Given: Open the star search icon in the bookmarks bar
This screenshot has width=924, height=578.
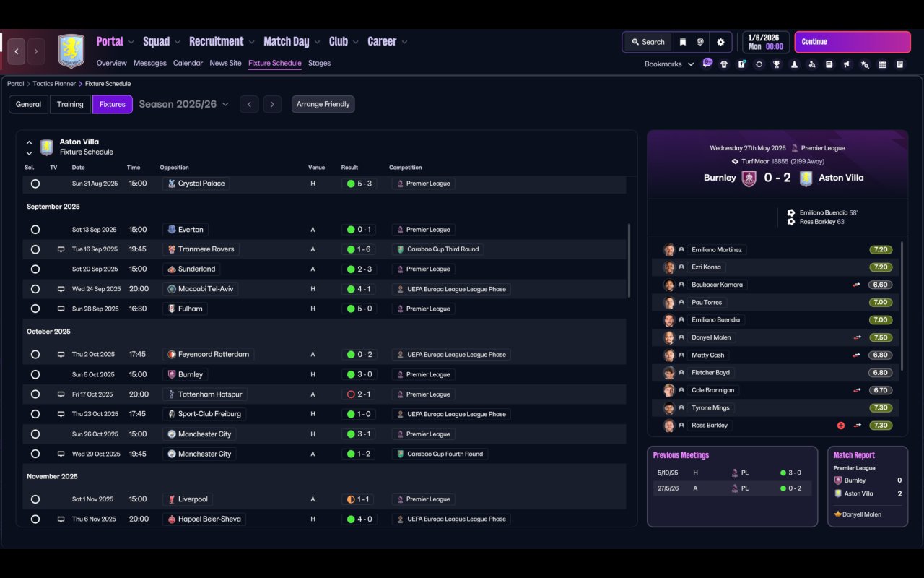Looking at the screenshot, I should 865,64.
